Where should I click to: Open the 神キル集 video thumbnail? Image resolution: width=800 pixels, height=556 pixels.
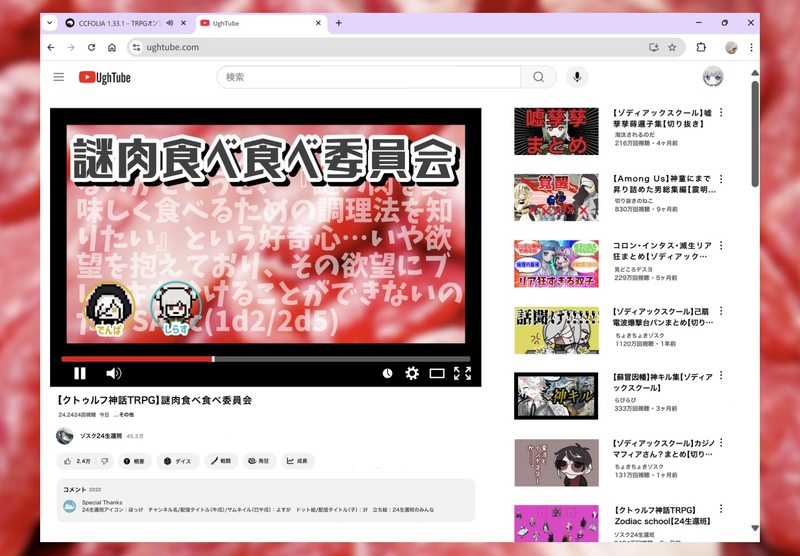(x=556, y=396)
